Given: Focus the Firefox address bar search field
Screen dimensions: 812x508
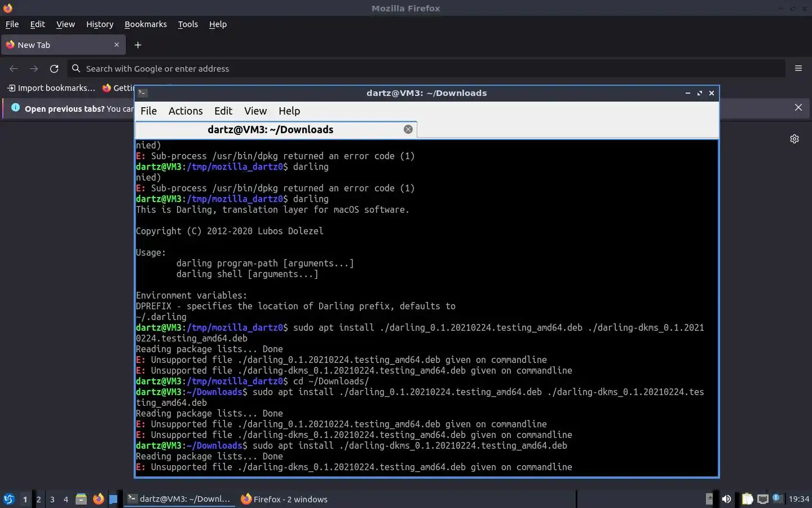Looking at the screenshot, I should 426,68.
